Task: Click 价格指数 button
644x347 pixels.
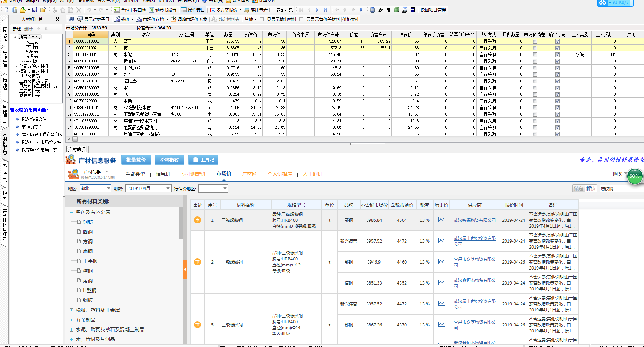Action: pos(169,160)
